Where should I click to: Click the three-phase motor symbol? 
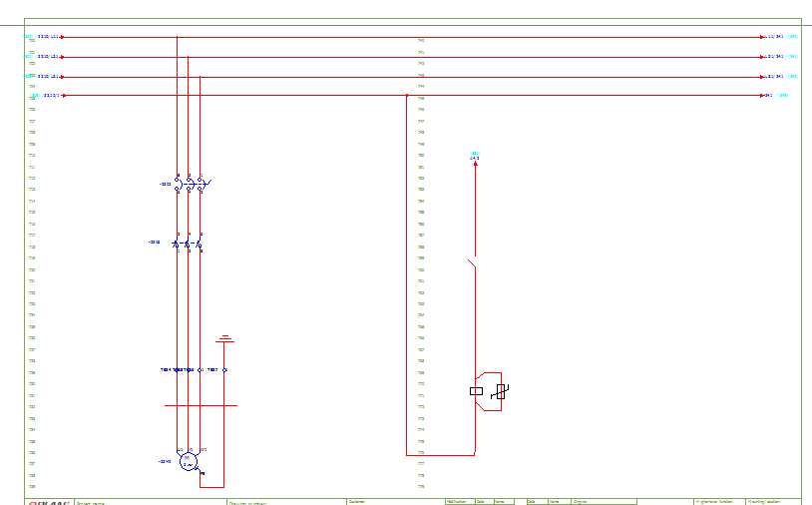tap(189, 461)
